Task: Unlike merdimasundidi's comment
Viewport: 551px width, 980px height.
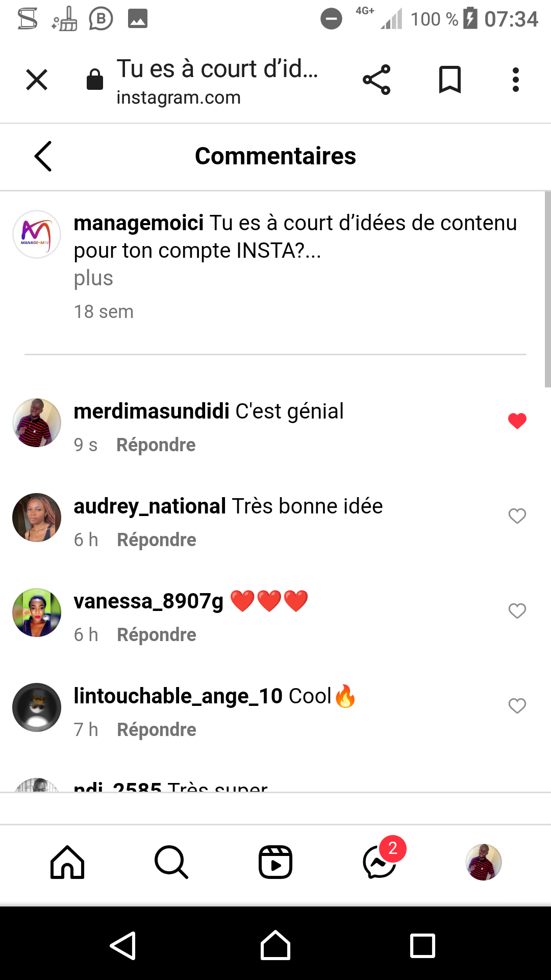Action: [x=517, y=421]
